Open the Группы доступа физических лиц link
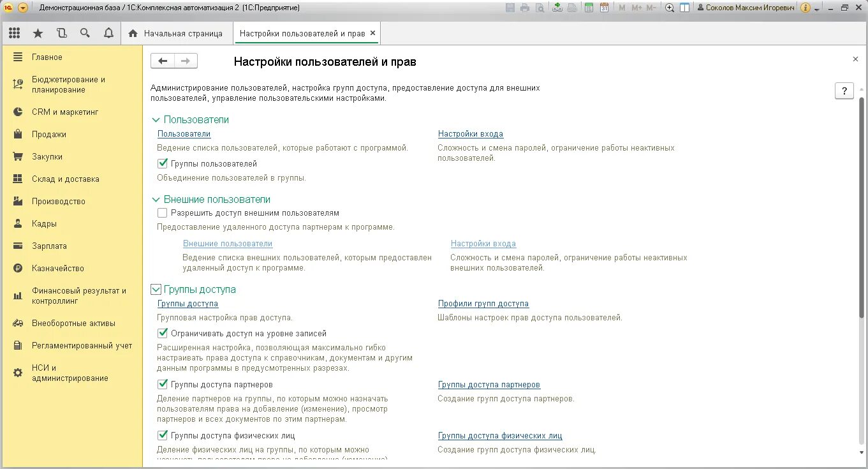Image resolution: width=868 pixels, height=469 pixels. coord(500,436)
